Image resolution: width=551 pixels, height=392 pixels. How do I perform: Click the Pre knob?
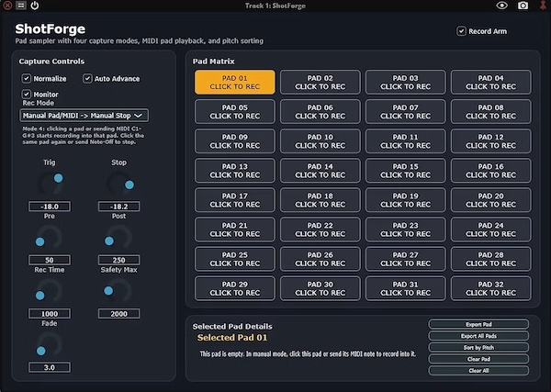(50, 237)
